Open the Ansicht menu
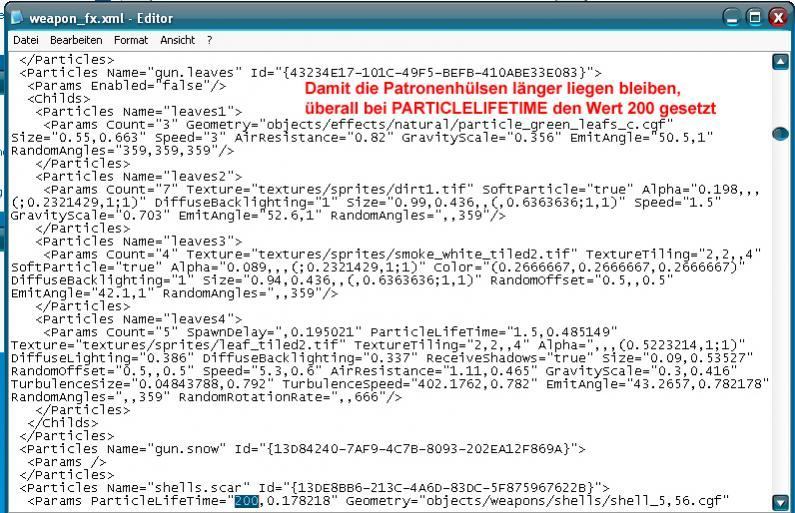Viewport: 795px width, 513px height. (177, 40)
